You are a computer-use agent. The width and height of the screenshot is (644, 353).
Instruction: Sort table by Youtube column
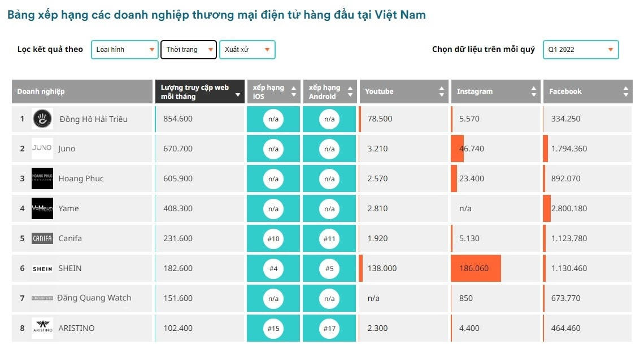point(403,91)
